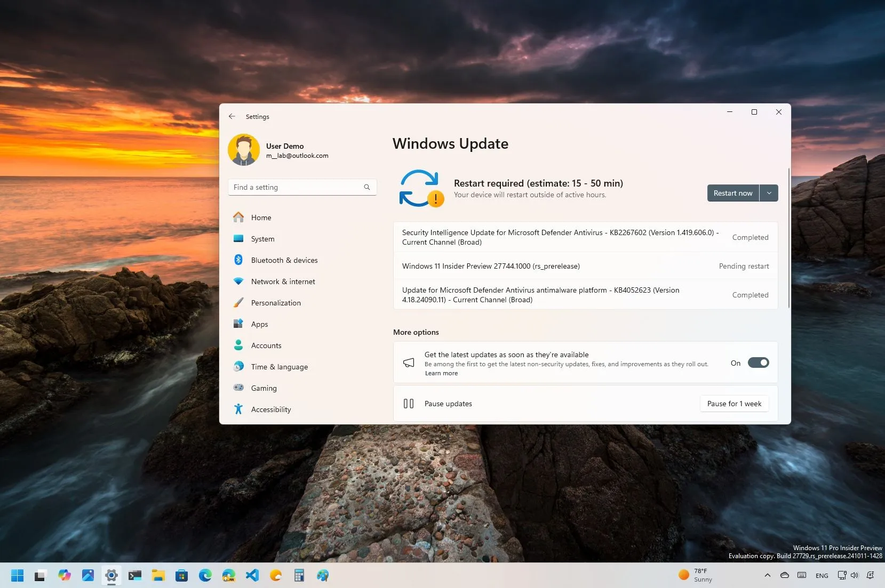
Task: Open the Home settings page
Action: coord(303,218)
